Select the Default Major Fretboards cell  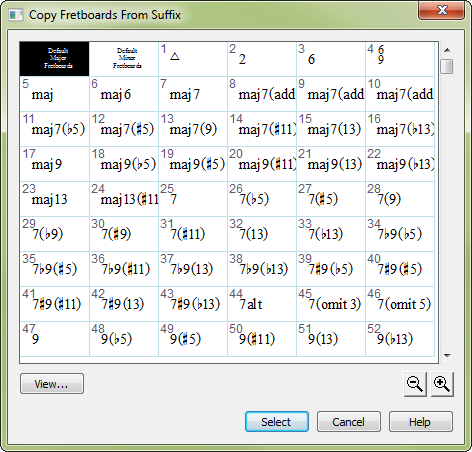(x=54, y=59)
